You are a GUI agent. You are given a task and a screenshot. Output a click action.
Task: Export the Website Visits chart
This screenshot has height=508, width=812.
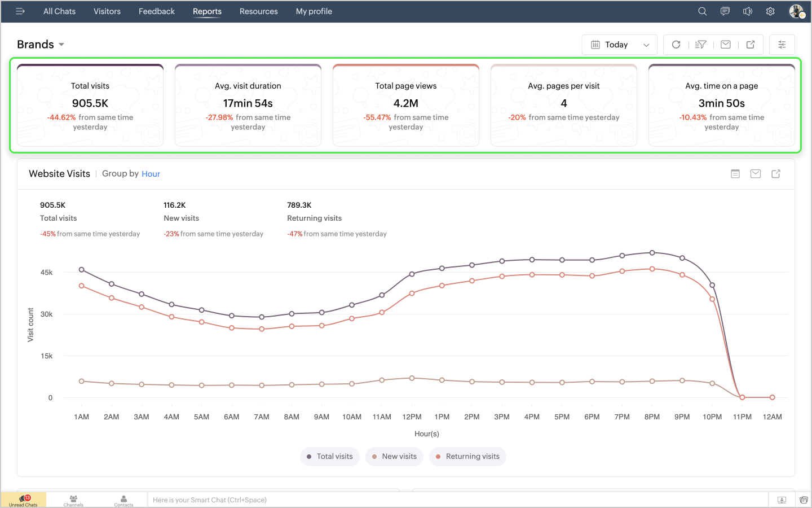click(776, 174)
